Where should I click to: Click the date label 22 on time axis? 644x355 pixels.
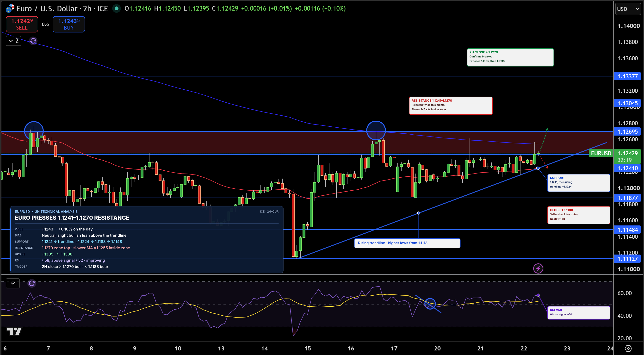(x=524, y=348)
